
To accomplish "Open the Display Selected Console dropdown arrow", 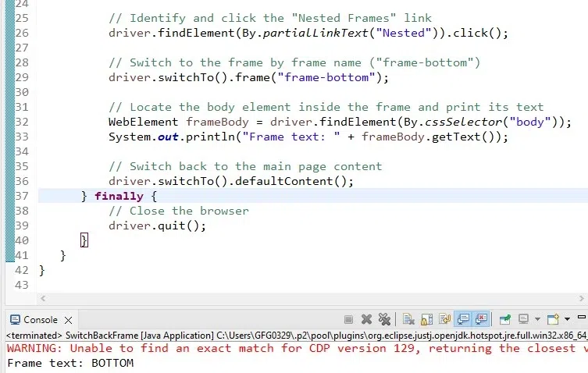I will pos(536,320).
